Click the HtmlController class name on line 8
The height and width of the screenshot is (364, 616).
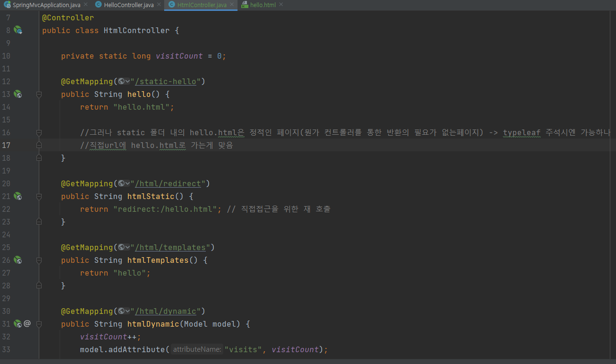(x=136, y=30)
